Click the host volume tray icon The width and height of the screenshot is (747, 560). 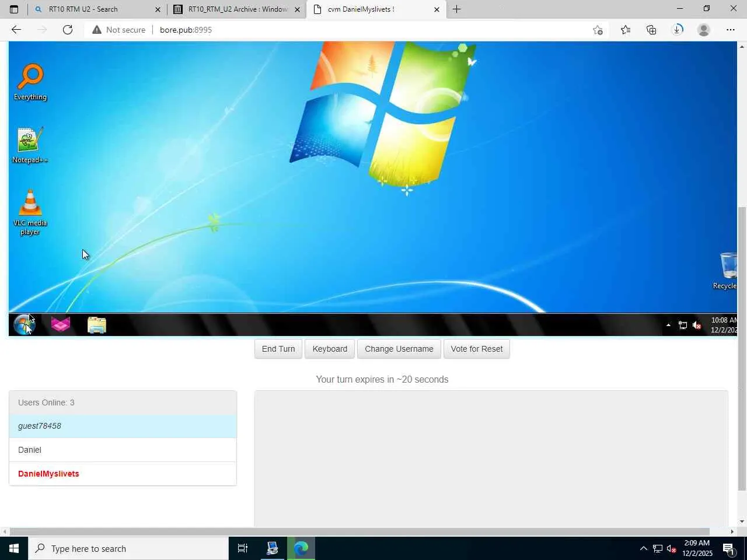tap(672, 548)
